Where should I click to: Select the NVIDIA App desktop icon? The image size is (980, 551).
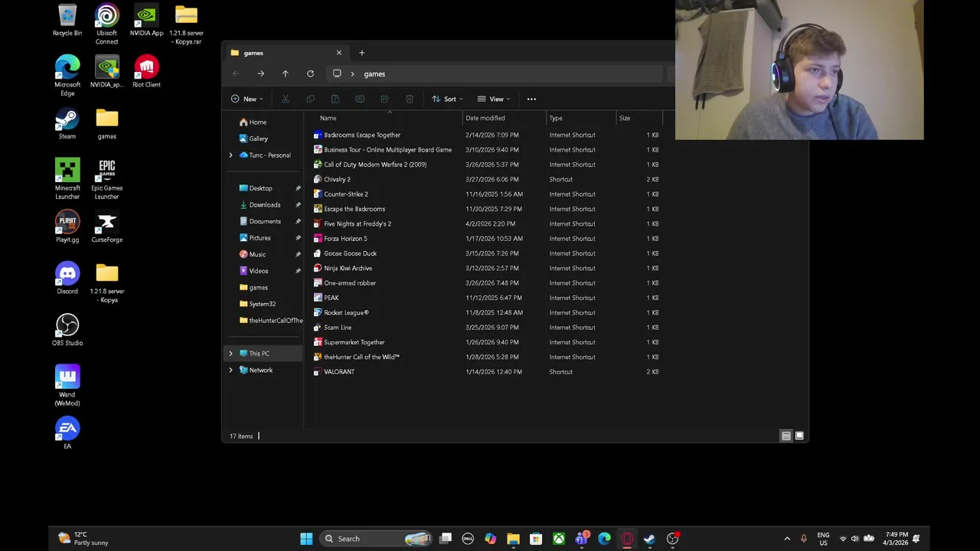pyautogui.click(x=146, y=21)
